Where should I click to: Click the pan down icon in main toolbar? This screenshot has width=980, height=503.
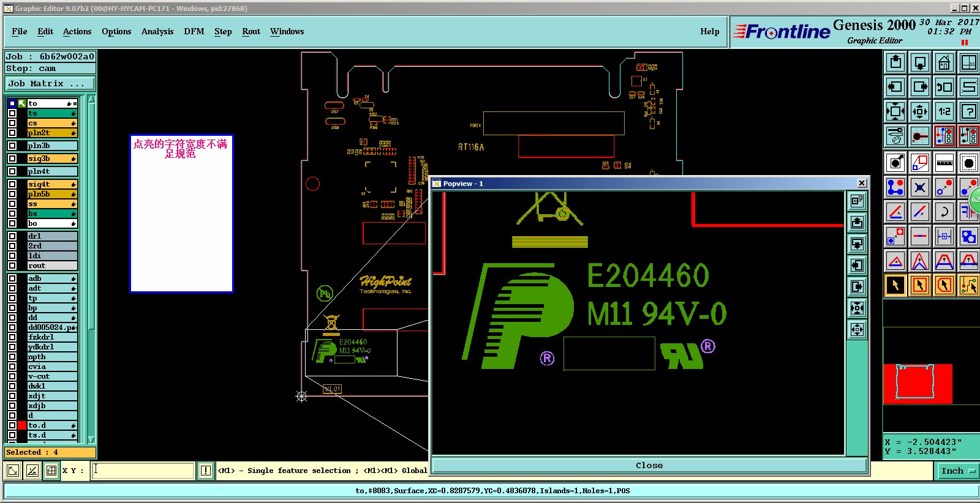[920, 62]
